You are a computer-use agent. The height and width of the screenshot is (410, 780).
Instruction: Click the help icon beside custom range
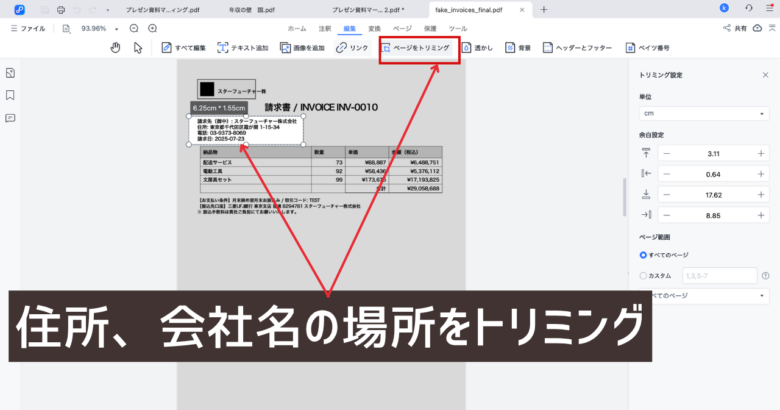click(x=765, y=275)
